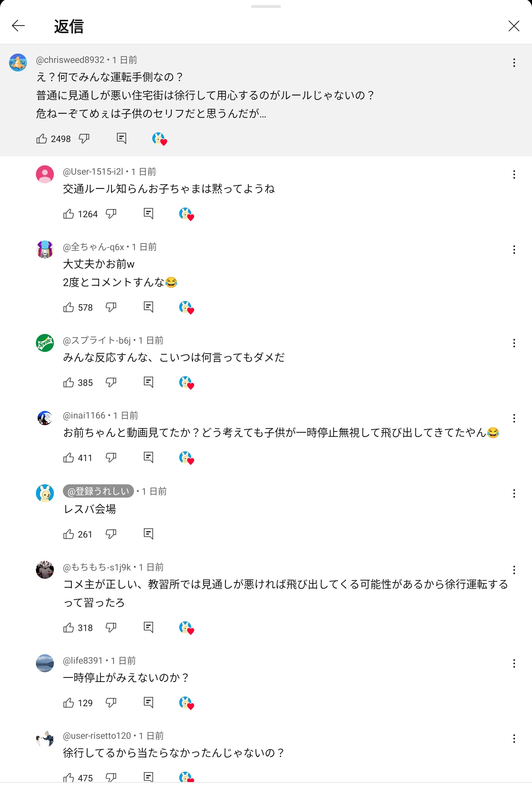Open the three-dot menu for @life8391's reply
The height and width of the screenshot is (786, 532).
514,663
